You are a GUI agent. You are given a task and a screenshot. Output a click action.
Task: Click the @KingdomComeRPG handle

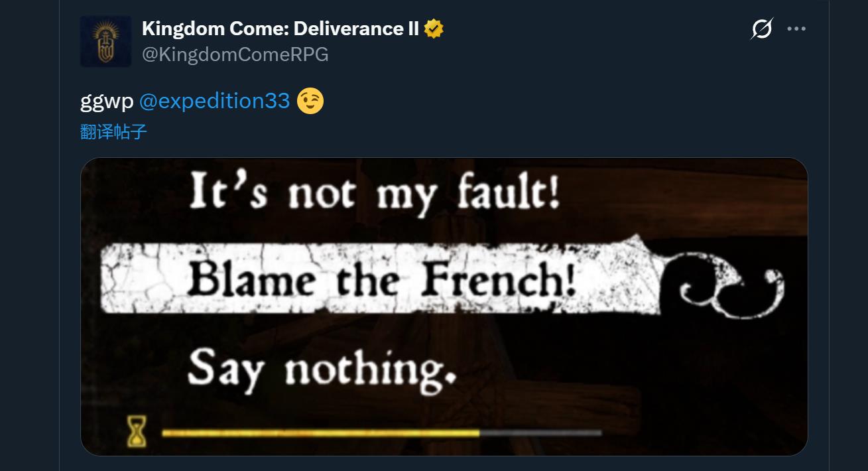click(x=235, y=54)
